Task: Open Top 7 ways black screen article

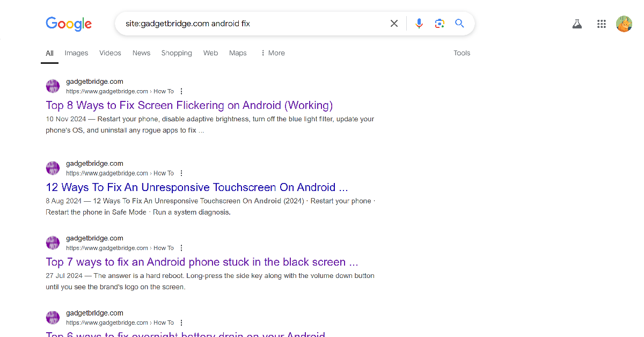Action: (202, 262)
